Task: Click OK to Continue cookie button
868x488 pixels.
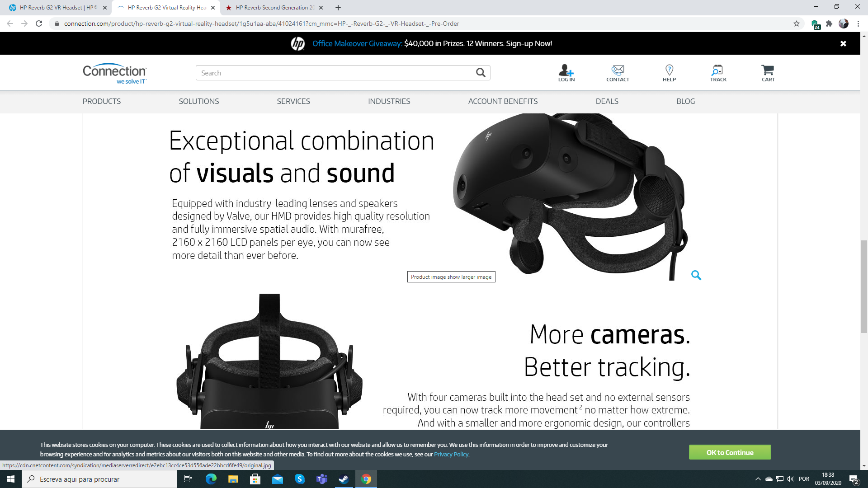Action: click(x=730, y=452)
